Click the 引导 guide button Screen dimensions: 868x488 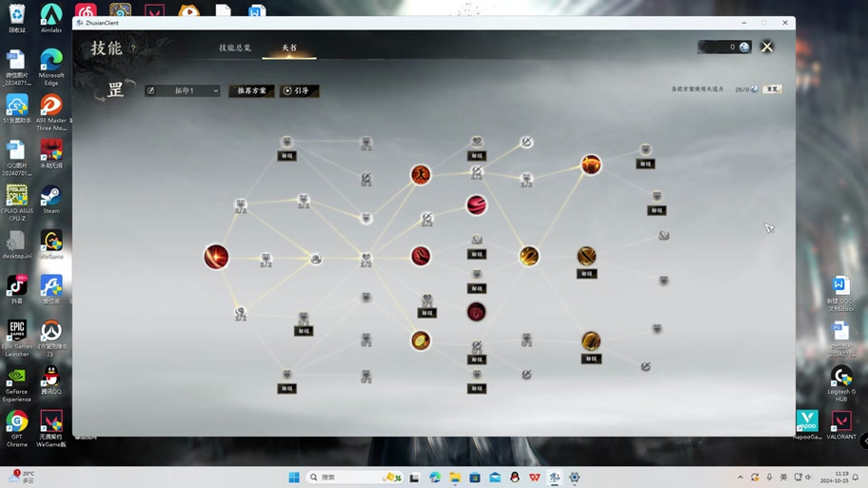[299, 91]
